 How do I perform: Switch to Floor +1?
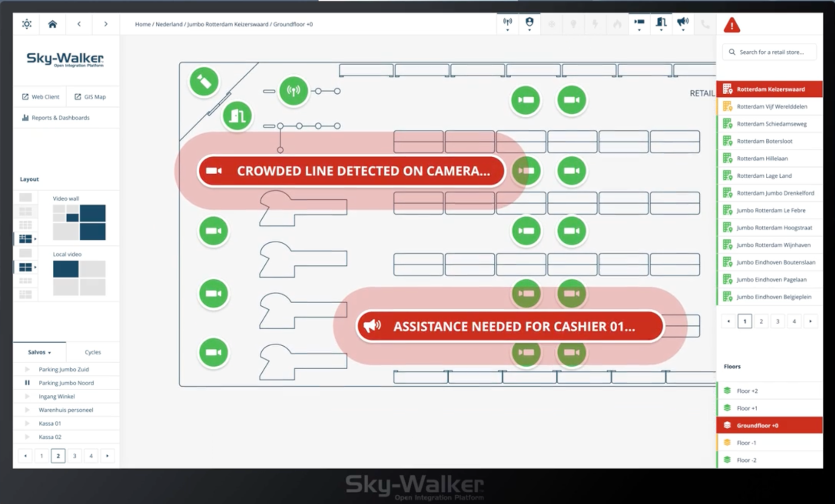tap(770, 408)
